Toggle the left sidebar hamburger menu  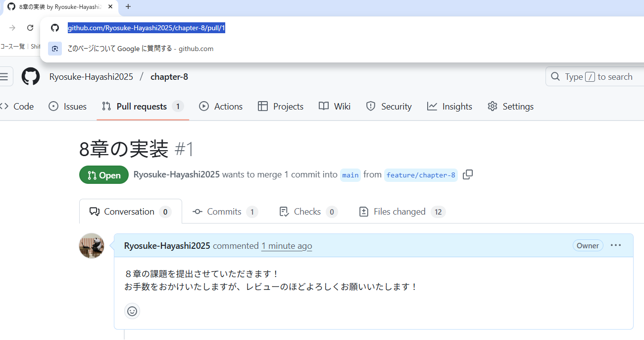coord(5,76)
